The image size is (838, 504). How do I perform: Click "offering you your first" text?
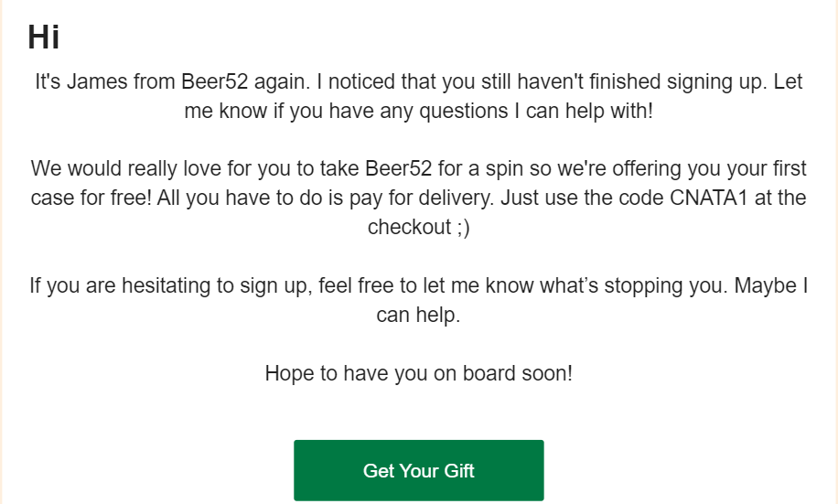pyautogui.click(x=711, y=168)
